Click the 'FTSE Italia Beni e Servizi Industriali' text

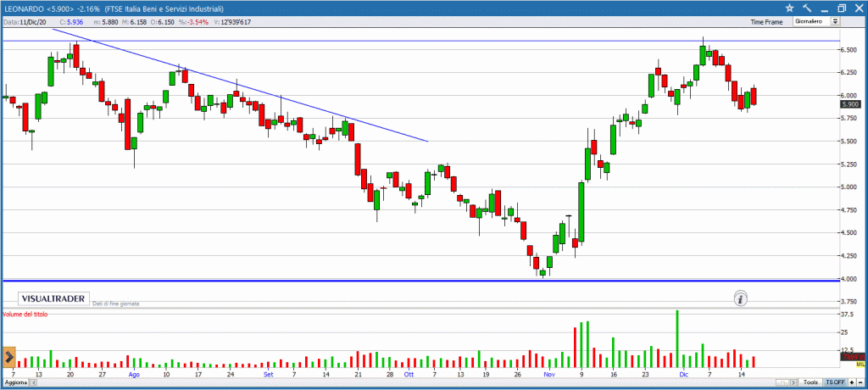point(164,8)
